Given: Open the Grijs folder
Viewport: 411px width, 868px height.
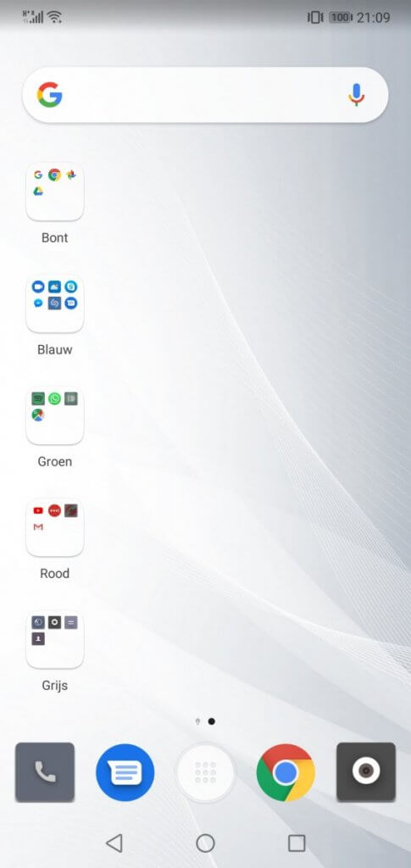Looking at the screenshot, I should (x=55, y=639).
